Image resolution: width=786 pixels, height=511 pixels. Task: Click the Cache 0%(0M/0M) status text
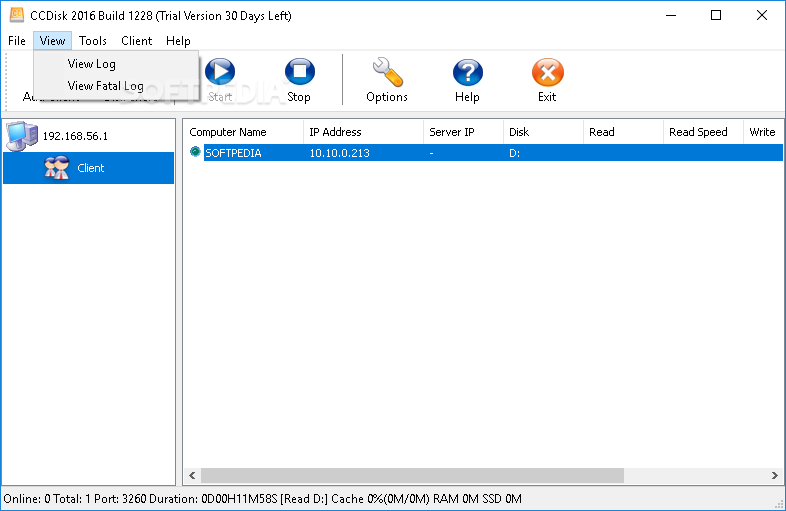[380, 499]
